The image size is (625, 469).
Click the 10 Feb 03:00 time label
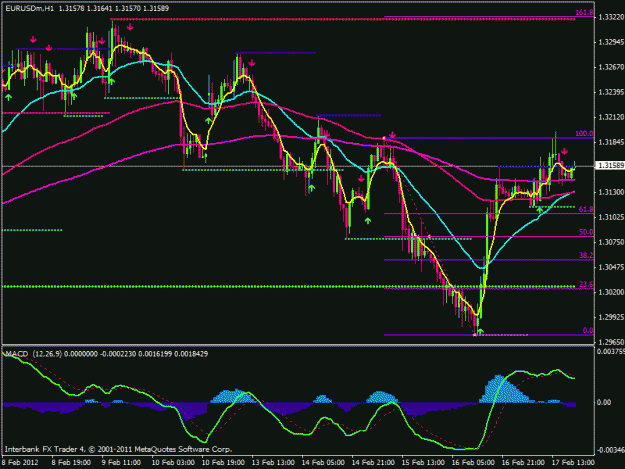point(173,462)
